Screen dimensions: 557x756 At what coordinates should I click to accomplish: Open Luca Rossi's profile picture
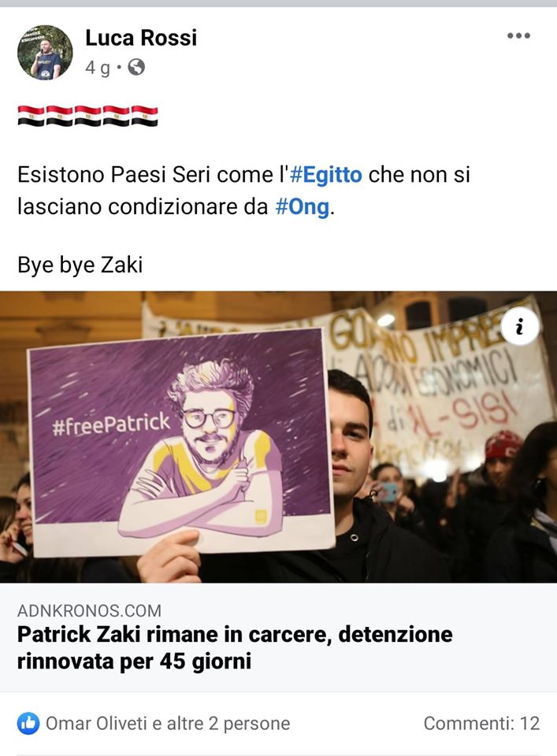45,52
